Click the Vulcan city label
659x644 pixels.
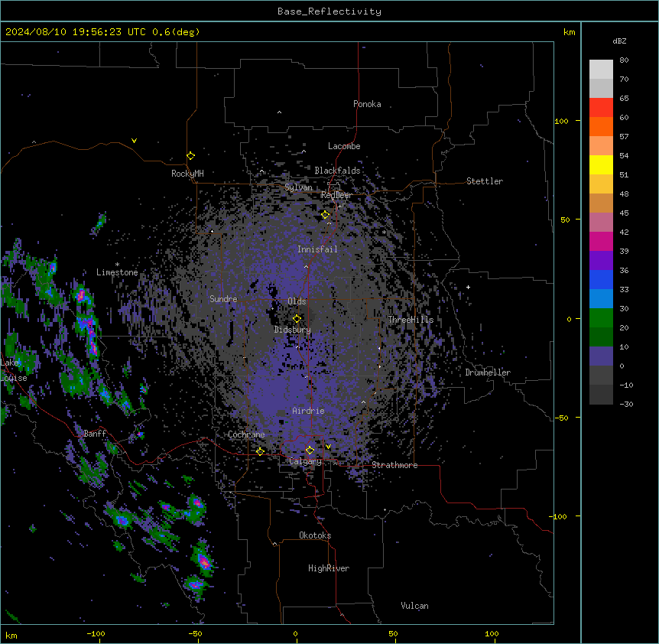pos(415,606)
